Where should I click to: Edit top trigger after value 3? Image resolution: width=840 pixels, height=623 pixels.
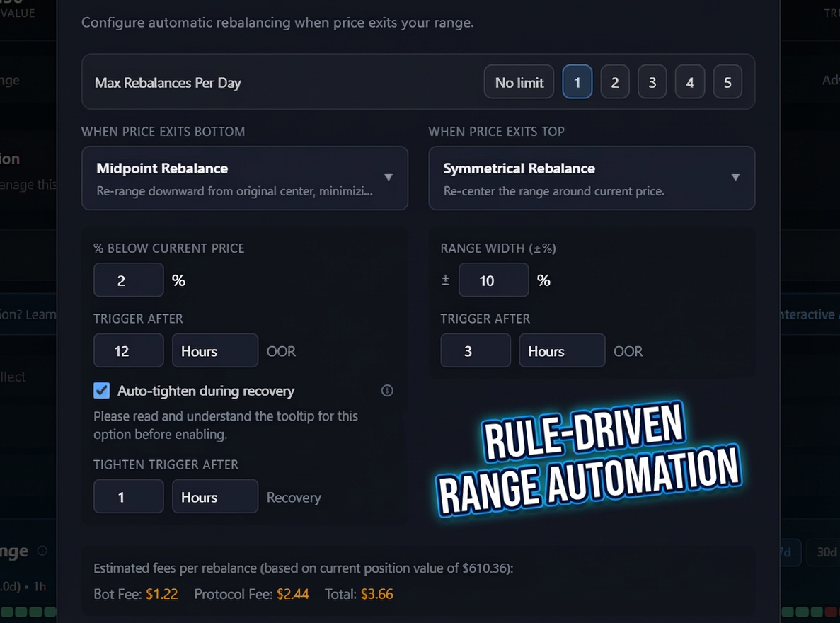(475, 350)
